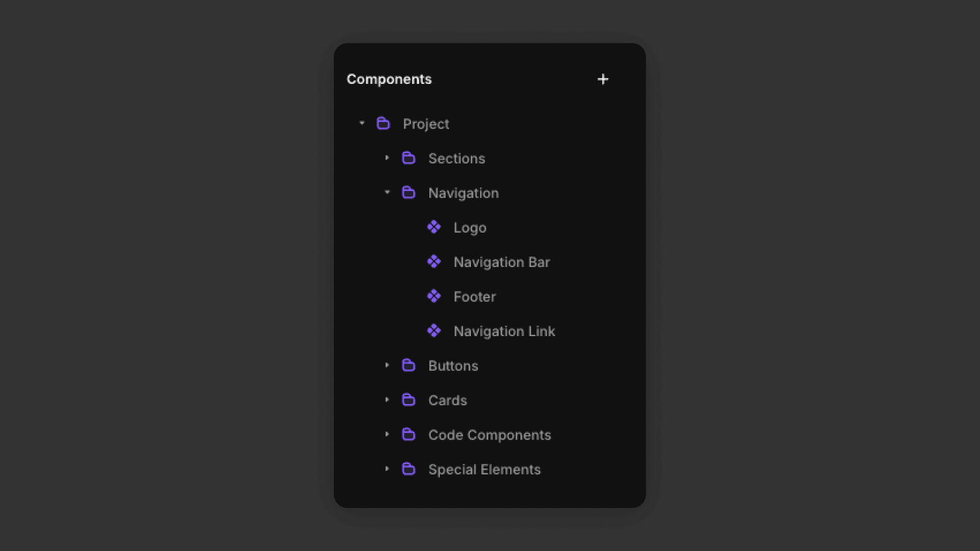
Task: Click the Sections folder icon
Action: click(x=409, y=158)
